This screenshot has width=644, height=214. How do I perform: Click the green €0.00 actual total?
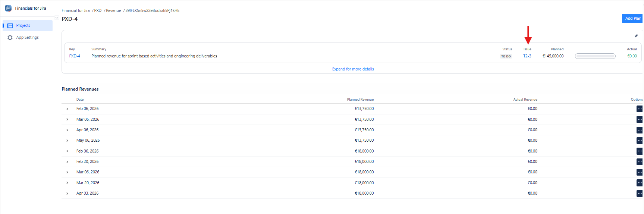(632, 56)
